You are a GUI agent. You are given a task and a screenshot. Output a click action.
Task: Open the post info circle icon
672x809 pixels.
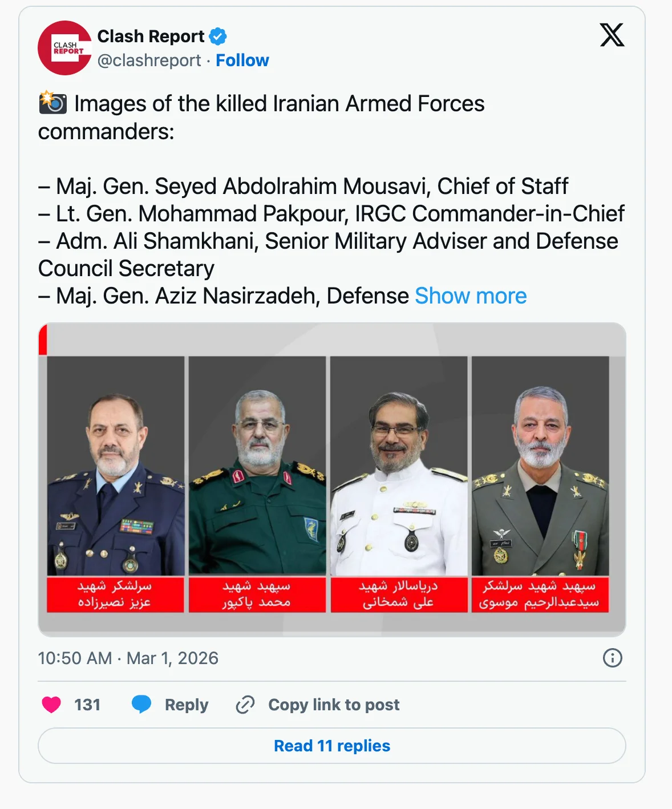pos(612,658)
